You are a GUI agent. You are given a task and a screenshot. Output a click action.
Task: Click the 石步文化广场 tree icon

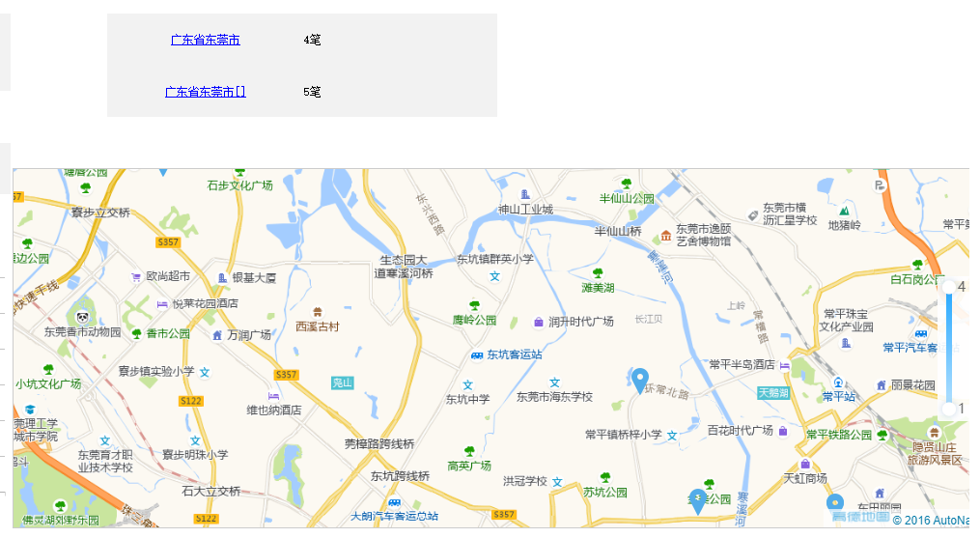tap(239, 173)
